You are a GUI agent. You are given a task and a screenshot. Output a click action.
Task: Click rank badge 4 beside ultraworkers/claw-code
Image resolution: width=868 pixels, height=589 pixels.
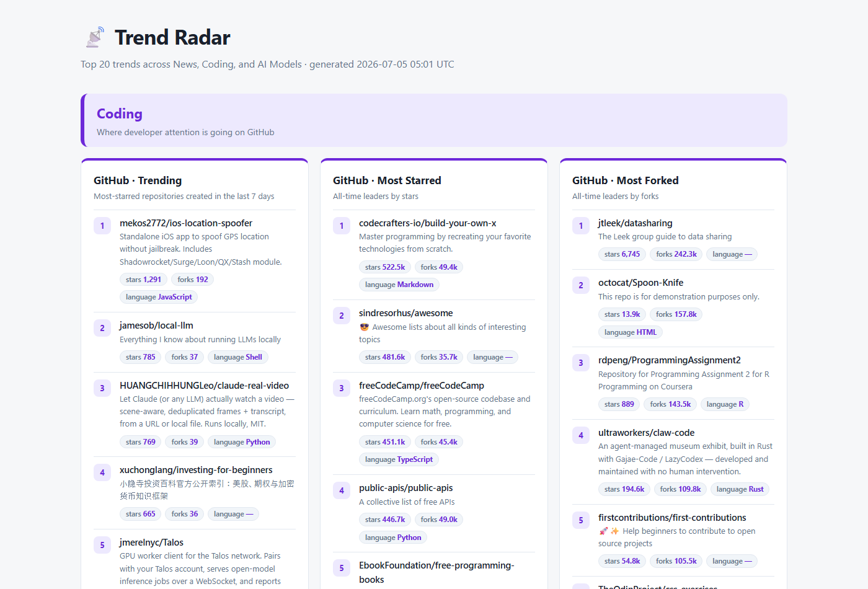pyautogui.click(x=581, y=435)
